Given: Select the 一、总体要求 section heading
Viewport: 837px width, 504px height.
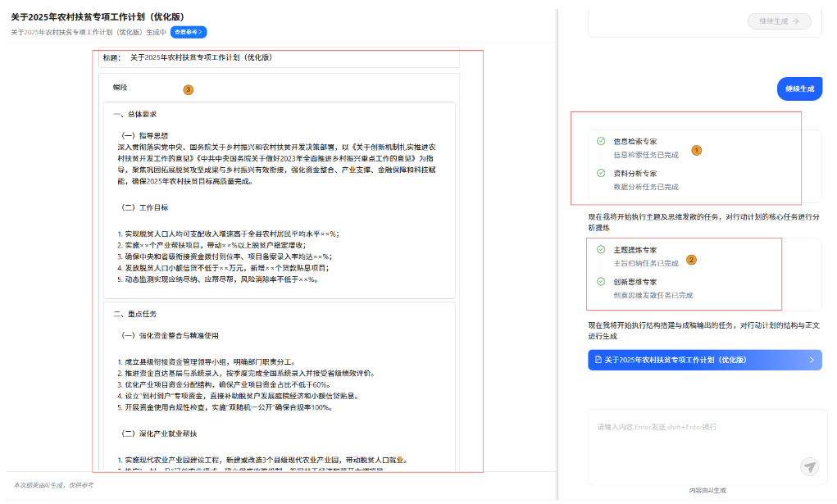Looking at the screenshot, I should (x=134, y=114).
